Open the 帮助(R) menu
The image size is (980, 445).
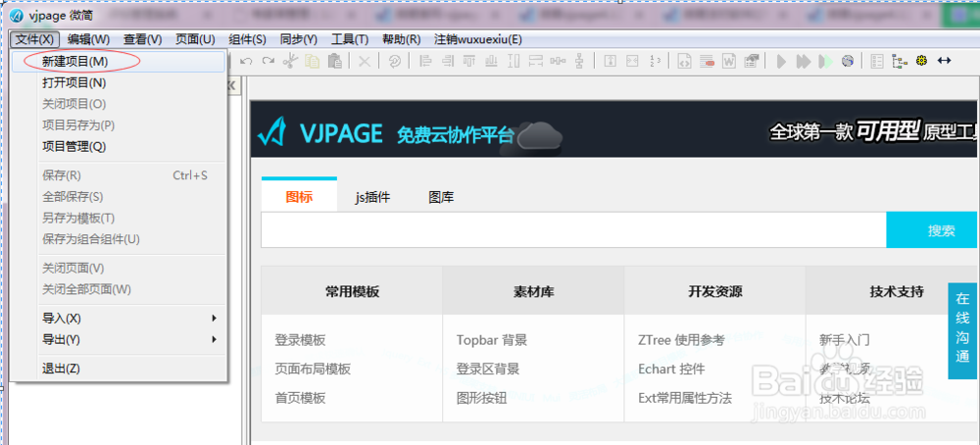(401, 39)
